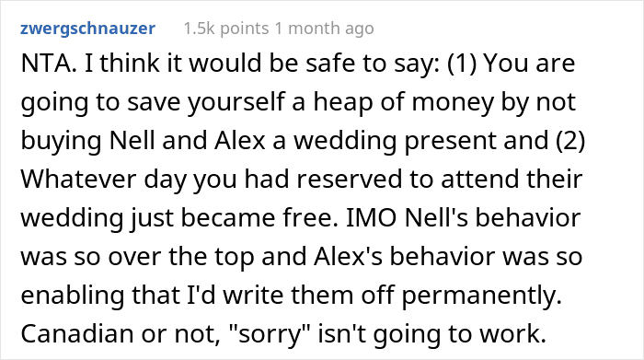Click the quoted word "sorry"

(270, 334)
